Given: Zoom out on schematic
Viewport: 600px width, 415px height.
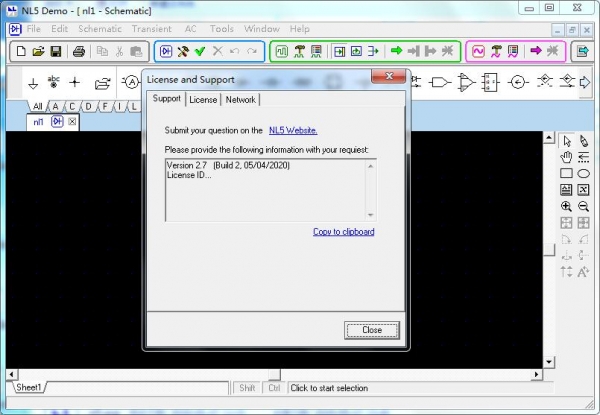Looking at the screenshot, I should (x=583, y=207).
